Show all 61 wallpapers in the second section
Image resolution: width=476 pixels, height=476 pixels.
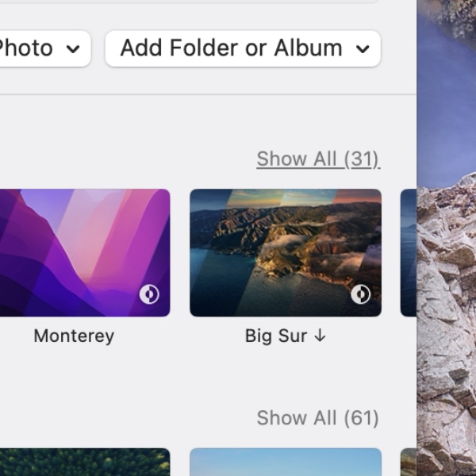318,418
